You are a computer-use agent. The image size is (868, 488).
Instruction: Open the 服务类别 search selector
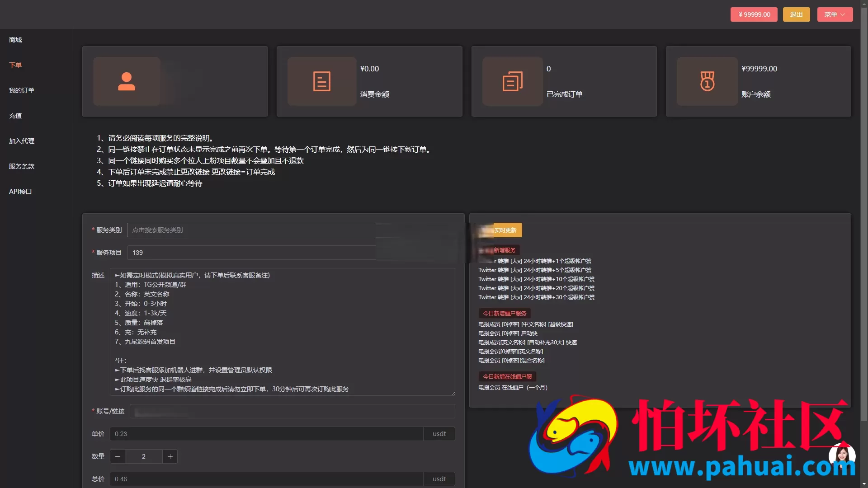click(x=253, y=230)
